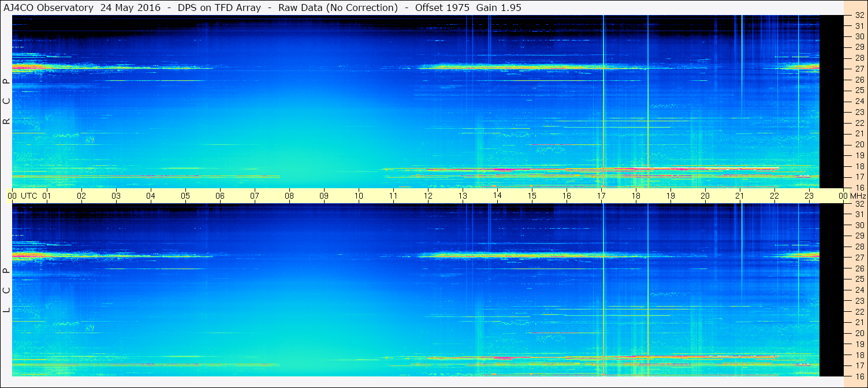
Task: Select 32 MHz tick in RCP panel
Action: click(859, 16)
